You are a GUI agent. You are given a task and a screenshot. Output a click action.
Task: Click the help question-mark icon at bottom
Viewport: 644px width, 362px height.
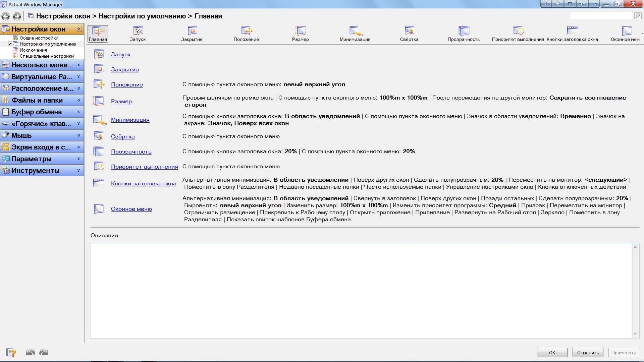pyautogui.click(x=11, y=352)
